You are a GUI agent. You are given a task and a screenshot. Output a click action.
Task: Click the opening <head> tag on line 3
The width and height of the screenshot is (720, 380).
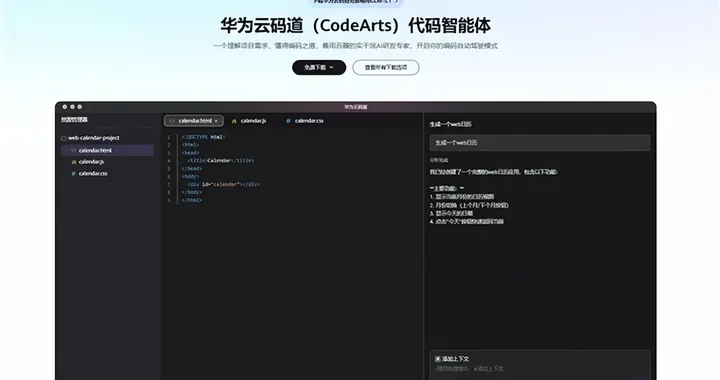pos(191,152)
